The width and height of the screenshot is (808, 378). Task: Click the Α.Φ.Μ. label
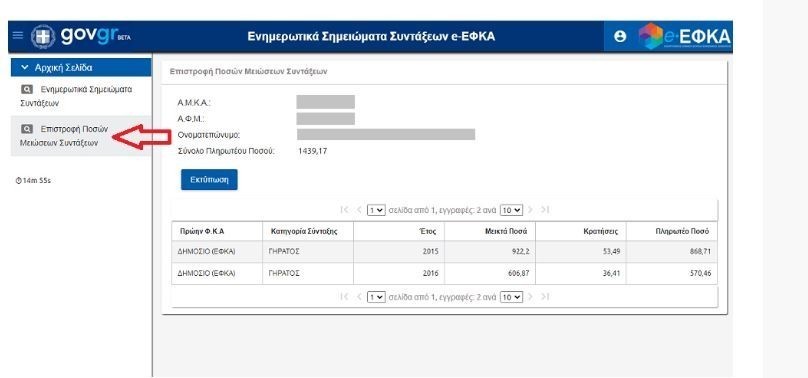click(x=192, y=119)
